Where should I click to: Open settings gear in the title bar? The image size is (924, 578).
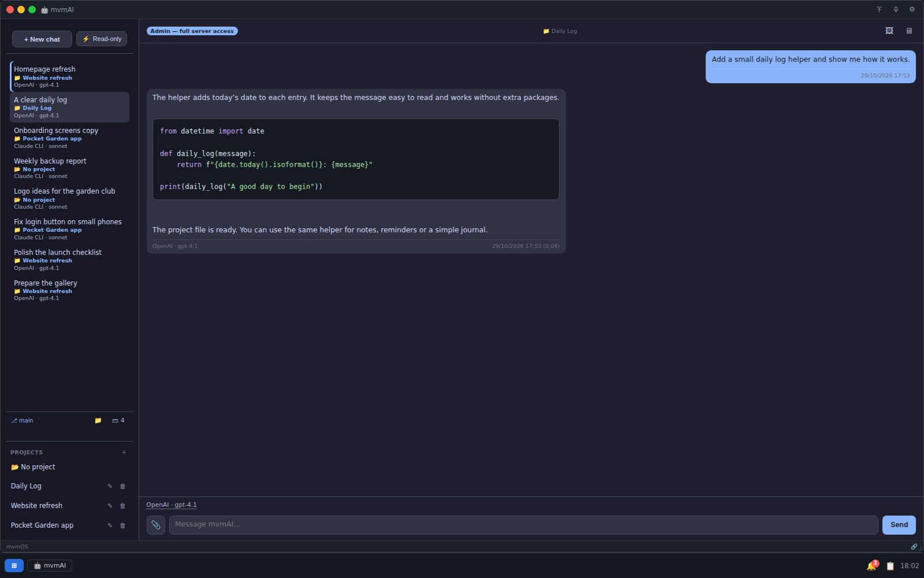click(x=912, y=9)
